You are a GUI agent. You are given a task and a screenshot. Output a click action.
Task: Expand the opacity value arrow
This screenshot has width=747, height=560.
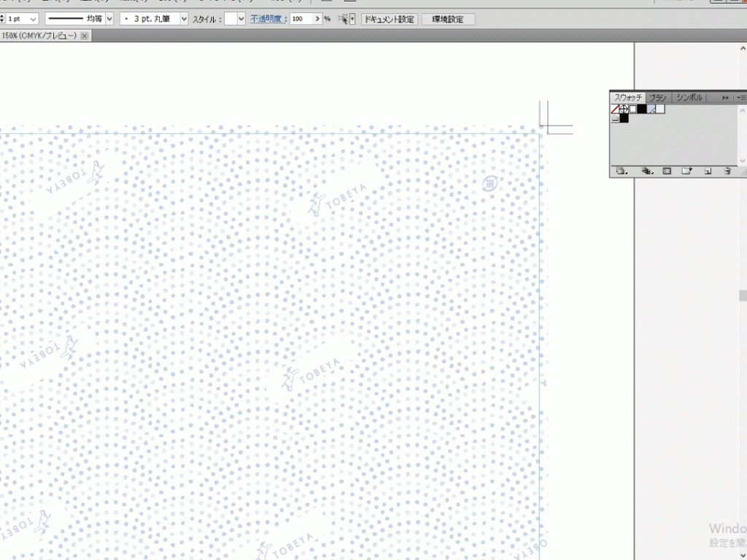317,19
